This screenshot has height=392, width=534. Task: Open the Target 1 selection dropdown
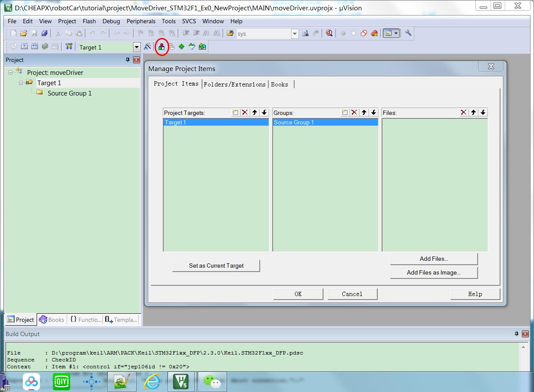click(x=137, y=47)
